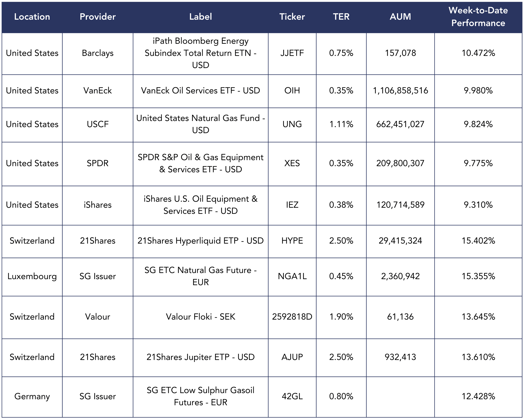Select the 15.402% performance value
Viewport: 525px width, 420px height.
tap(478, 241)
